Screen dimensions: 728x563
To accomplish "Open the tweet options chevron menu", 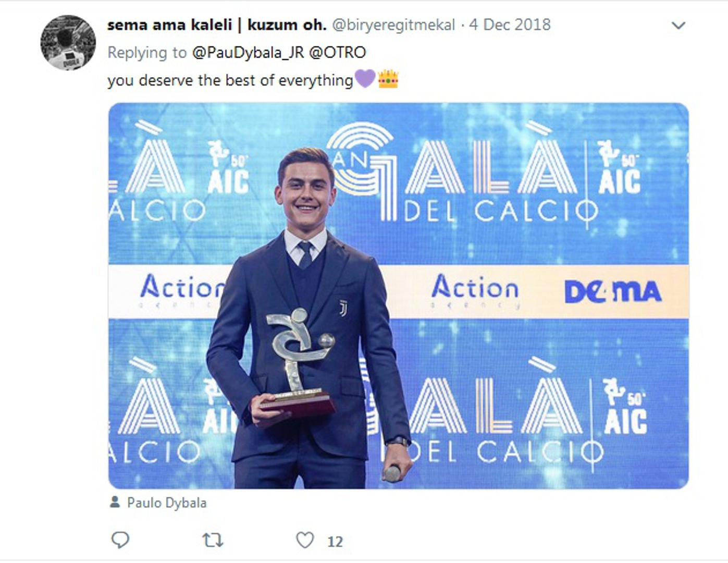I will point(678,25).
